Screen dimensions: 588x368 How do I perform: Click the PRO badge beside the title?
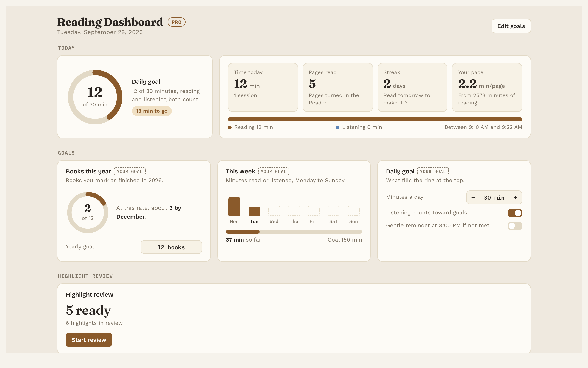tap(176, 22)
